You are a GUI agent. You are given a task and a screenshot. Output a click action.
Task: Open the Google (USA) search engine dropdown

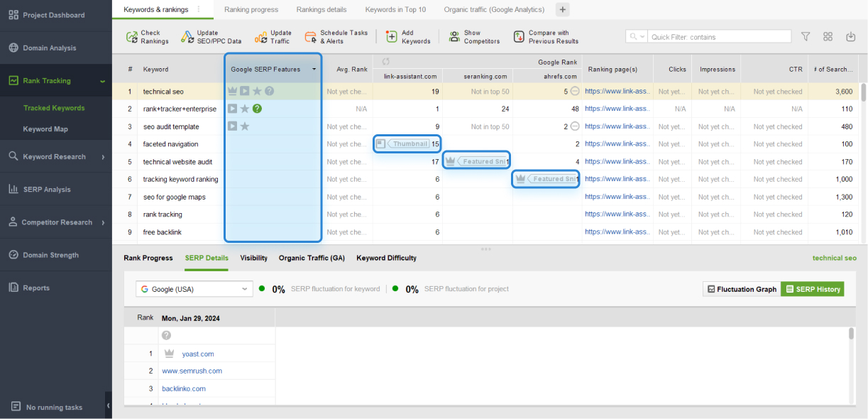[x=194, y=289]
